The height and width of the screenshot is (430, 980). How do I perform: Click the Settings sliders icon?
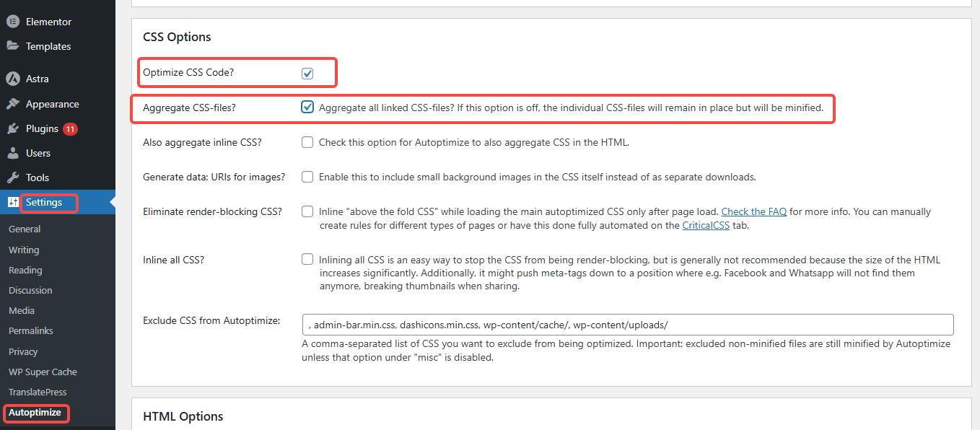(x=12, y=202)
